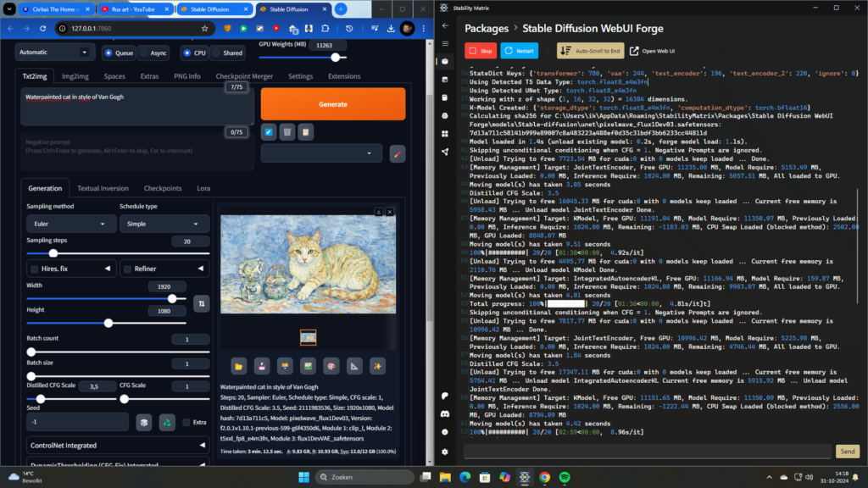Clear the prompt with the trash icon
Viewport: 868px width, 488px height.
[x=287, y=131]
